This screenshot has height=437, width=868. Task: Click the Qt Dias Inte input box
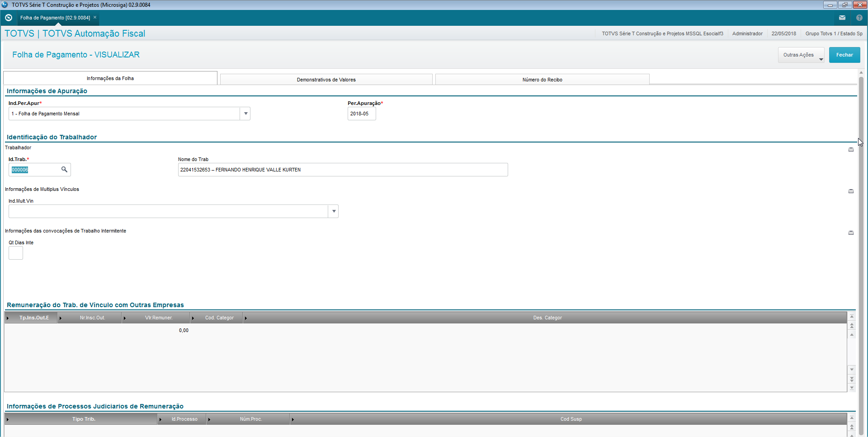(x=16, y=253)
